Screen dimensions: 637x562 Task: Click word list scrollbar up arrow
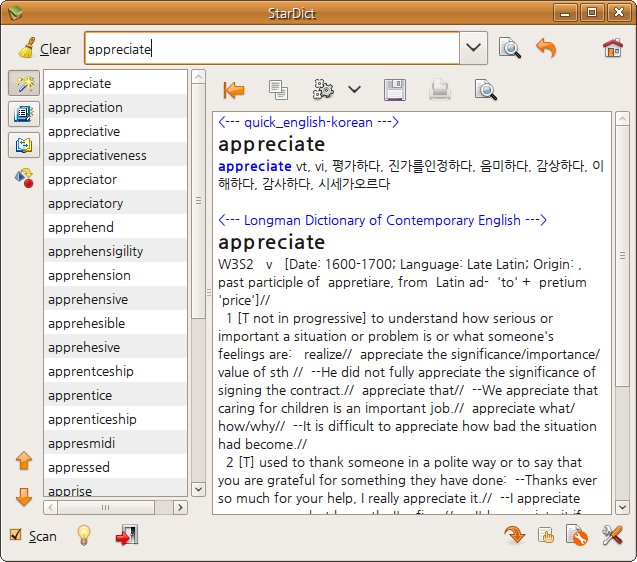point(198,77)
